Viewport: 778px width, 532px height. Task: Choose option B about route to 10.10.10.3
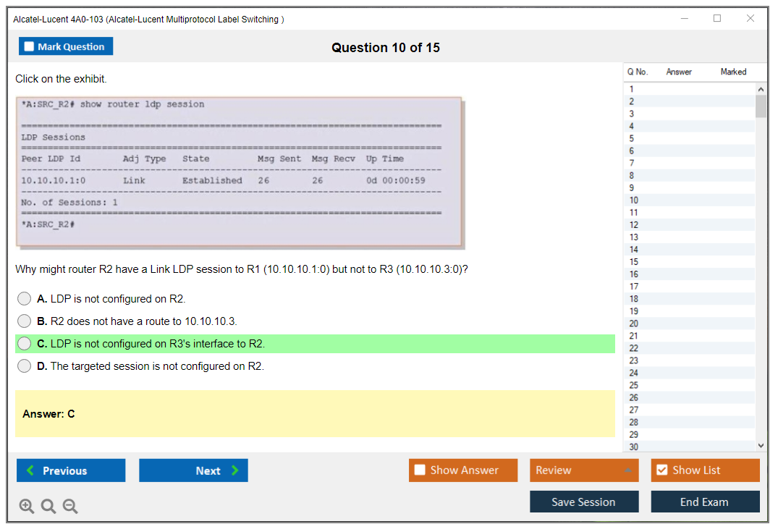[x=25, y=321]
